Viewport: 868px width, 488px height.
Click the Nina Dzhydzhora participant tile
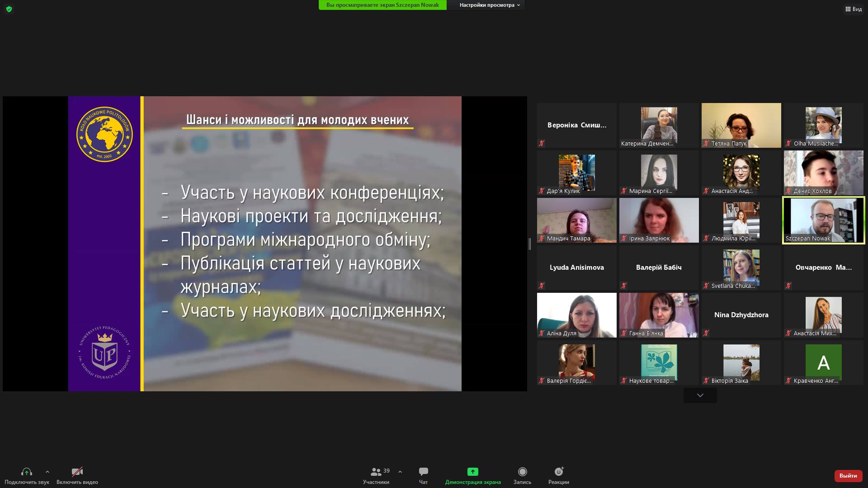[x=741, y=315]
